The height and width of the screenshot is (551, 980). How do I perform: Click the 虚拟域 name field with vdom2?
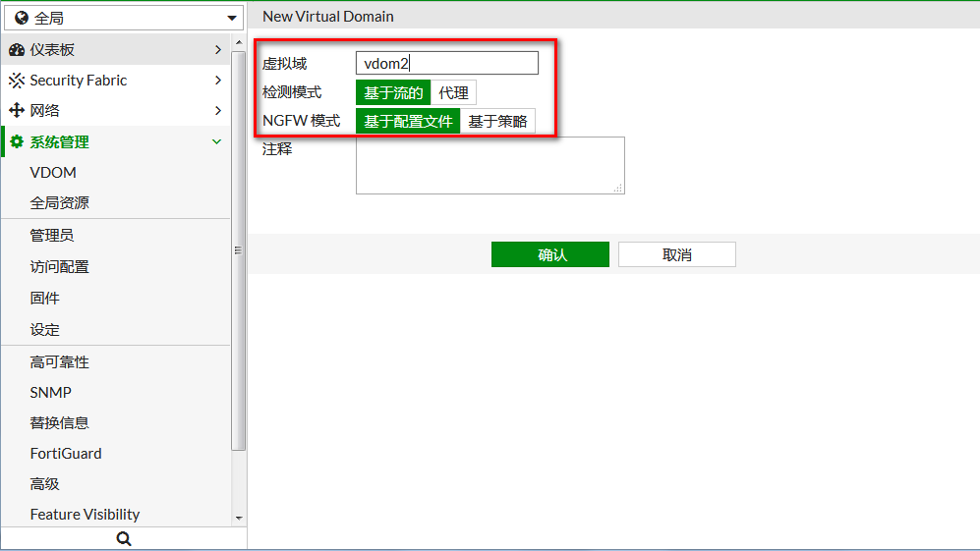pos(447,63)
